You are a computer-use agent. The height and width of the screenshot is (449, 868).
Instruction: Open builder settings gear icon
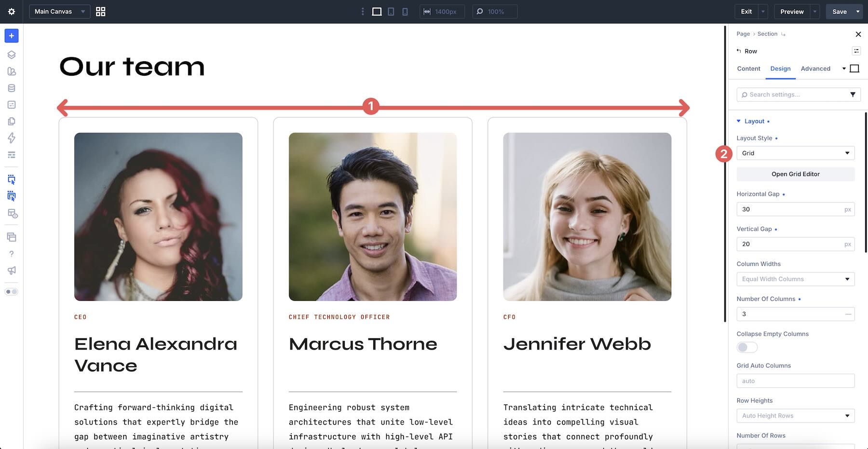pos(12,12)
